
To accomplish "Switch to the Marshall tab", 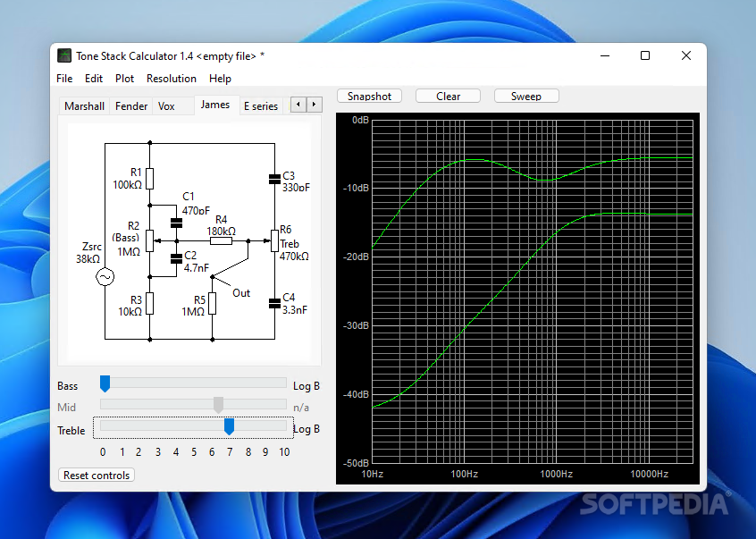I will pos(84,106).
